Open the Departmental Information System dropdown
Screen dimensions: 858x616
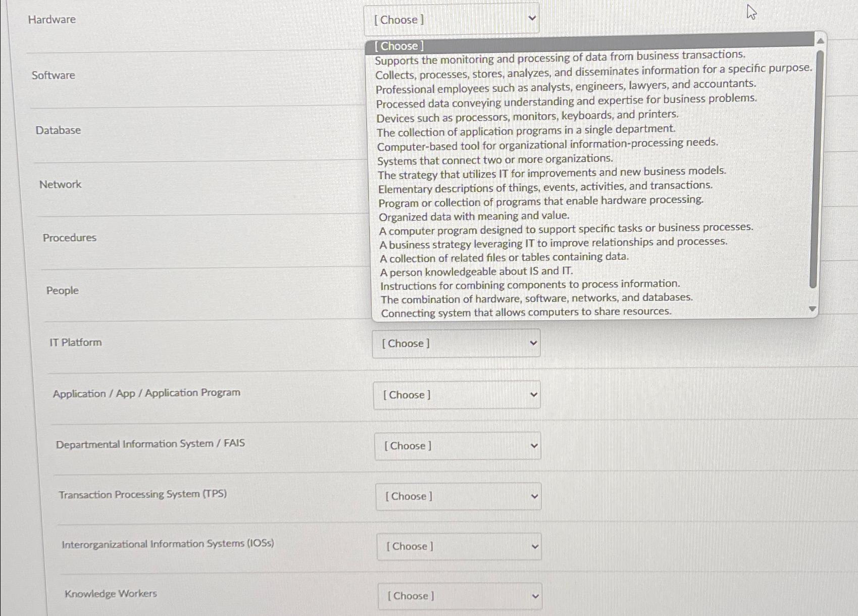[458, 445]
